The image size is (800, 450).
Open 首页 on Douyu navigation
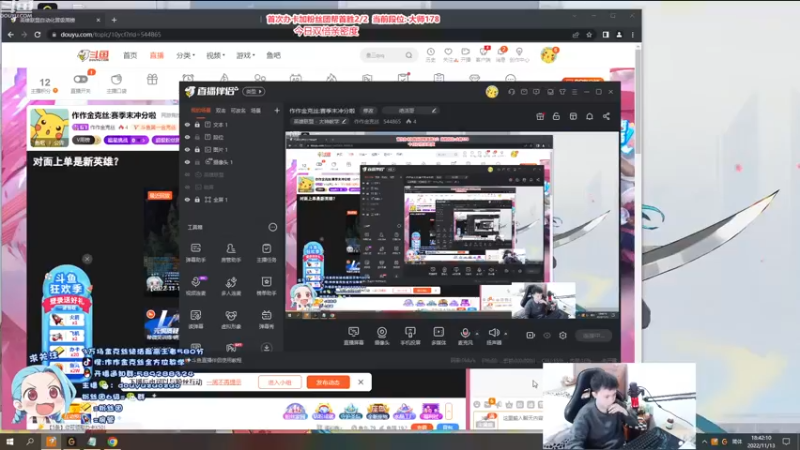tap(130, 55)
